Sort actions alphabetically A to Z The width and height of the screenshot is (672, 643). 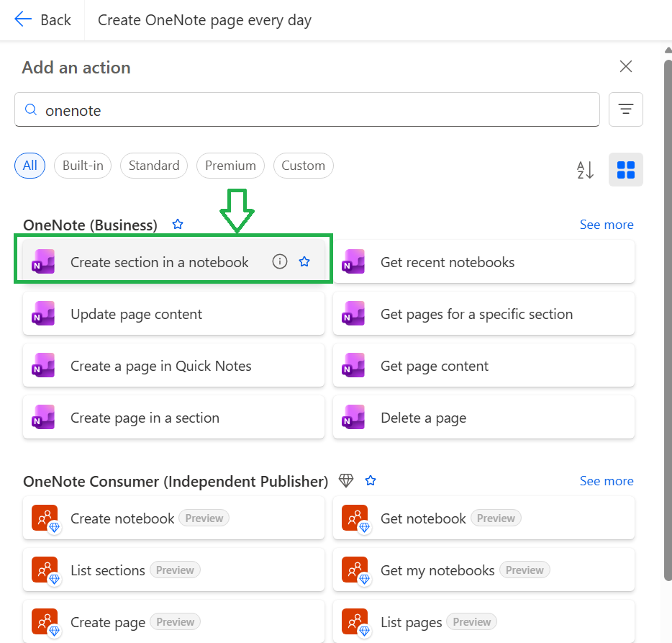pos(585,169)
